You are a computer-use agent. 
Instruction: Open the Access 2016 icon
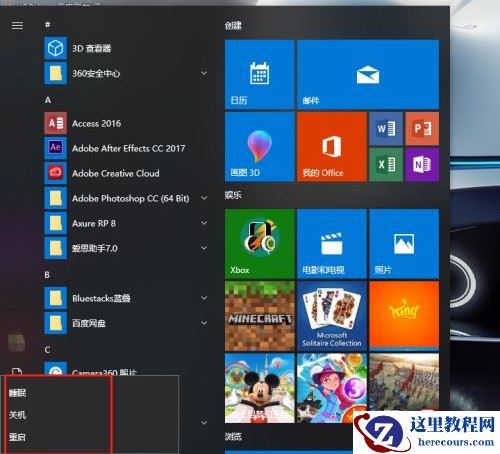[x=55, y=123]
